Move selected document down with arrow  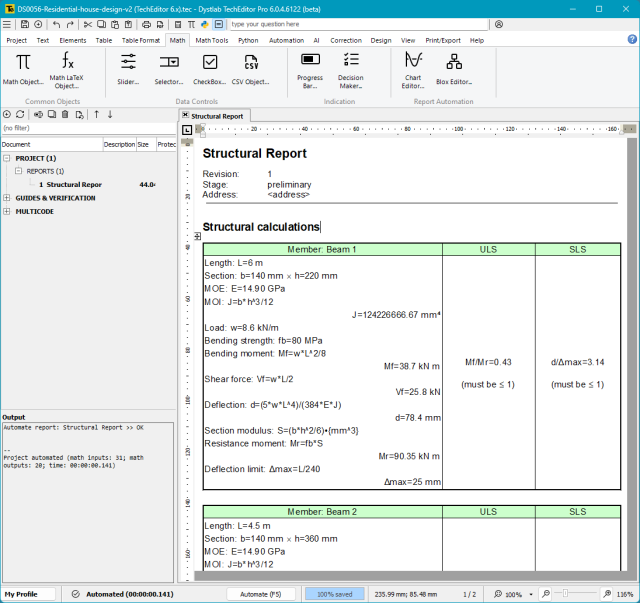tap(110, 114)
